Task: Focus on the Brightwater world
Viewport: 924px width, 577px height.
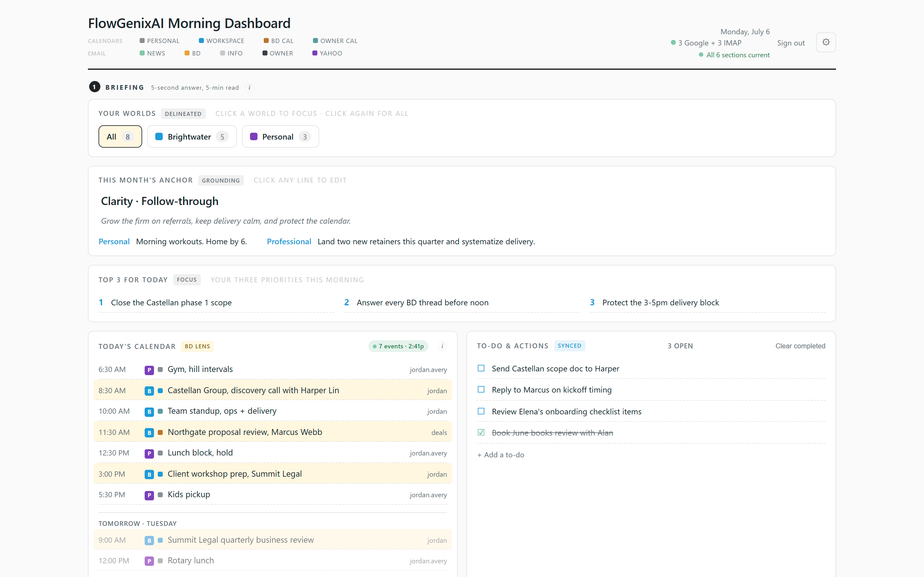Action: [192, 137]
